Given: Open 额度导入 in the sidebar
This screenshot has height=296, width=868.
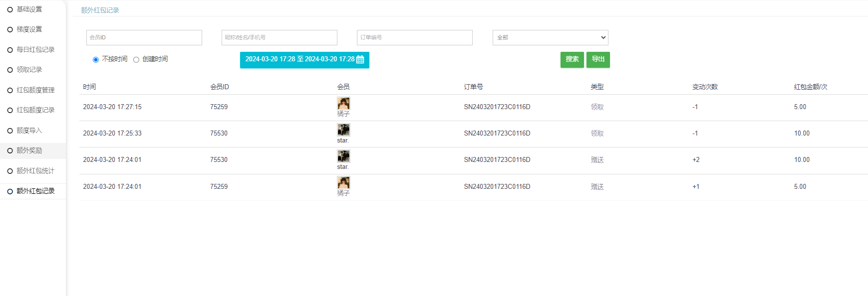Looking at the screenshot, I should (x=29, y=131).
